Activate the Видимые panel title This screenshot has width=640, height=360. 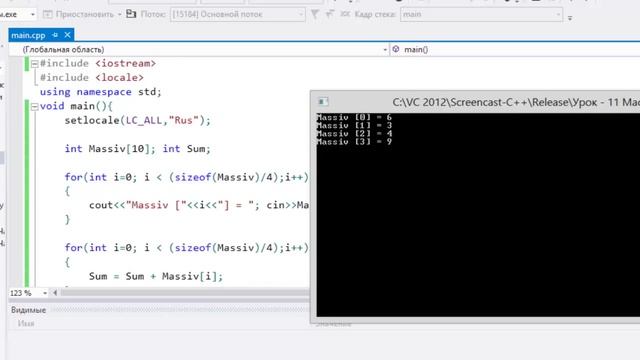[28, 310]
